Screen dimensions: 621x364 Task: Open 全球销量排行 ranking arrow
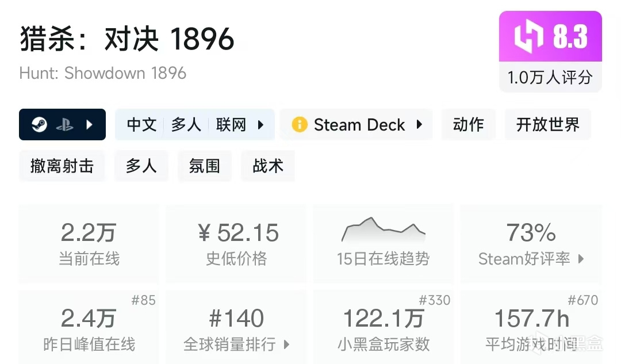pos(286,344)
